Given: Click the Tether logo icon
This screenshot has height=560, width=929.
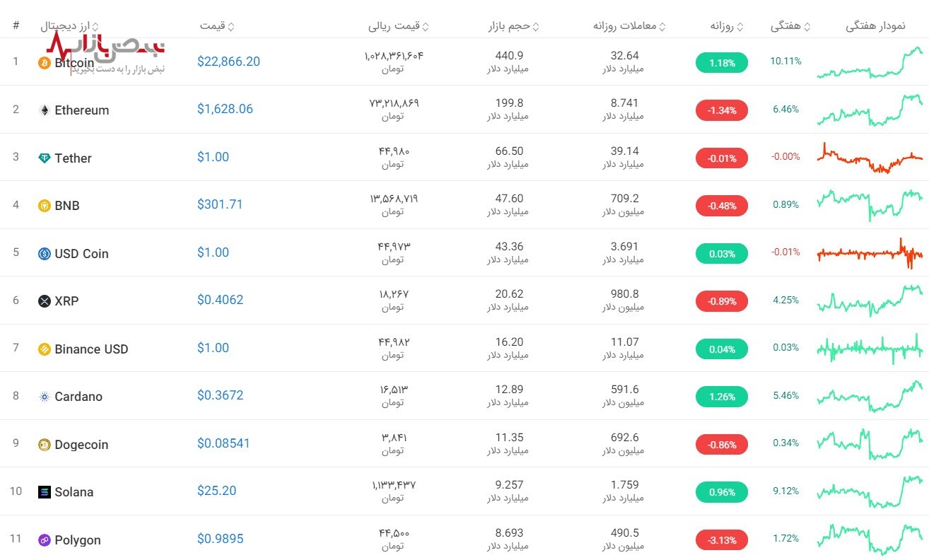Looking at the screenshot, I should click(x=44, y=158).
